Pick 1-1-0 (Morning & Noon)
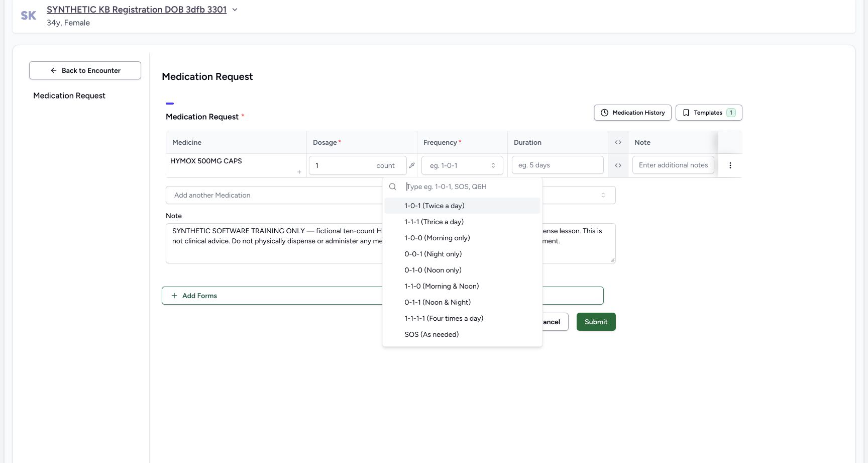This screenshot has width=868, height=463. pos(462,286)
